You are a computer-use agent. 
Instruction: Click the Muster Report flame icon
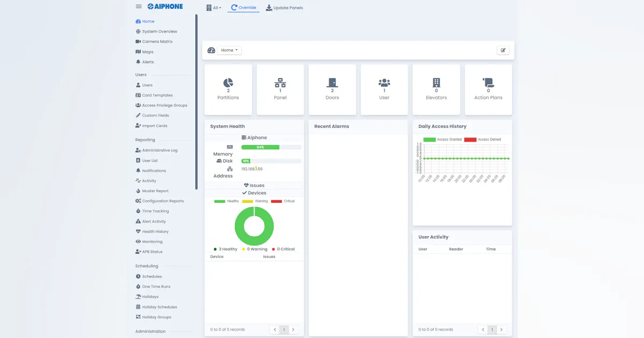coord(138,191)
